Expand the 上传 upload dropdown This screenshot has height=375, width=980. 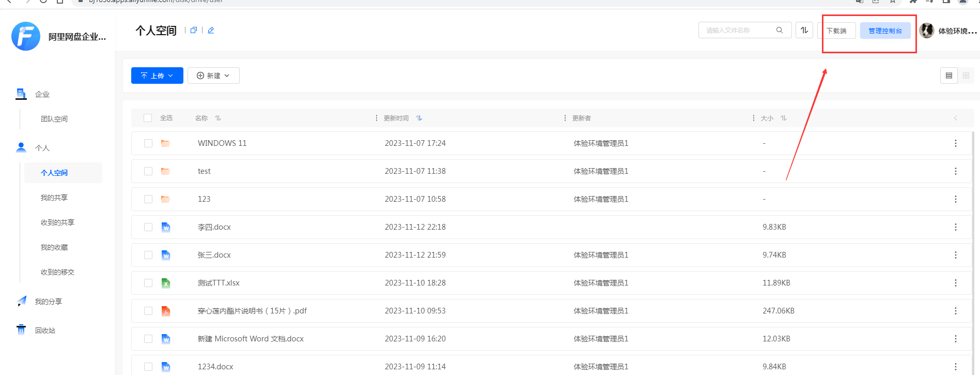coord(157,76)
